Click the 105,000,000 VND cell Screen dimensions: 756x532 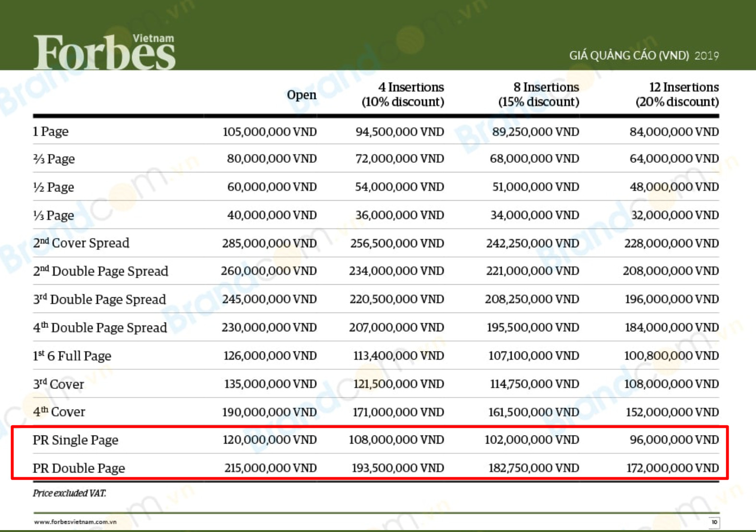click(270, 132)
